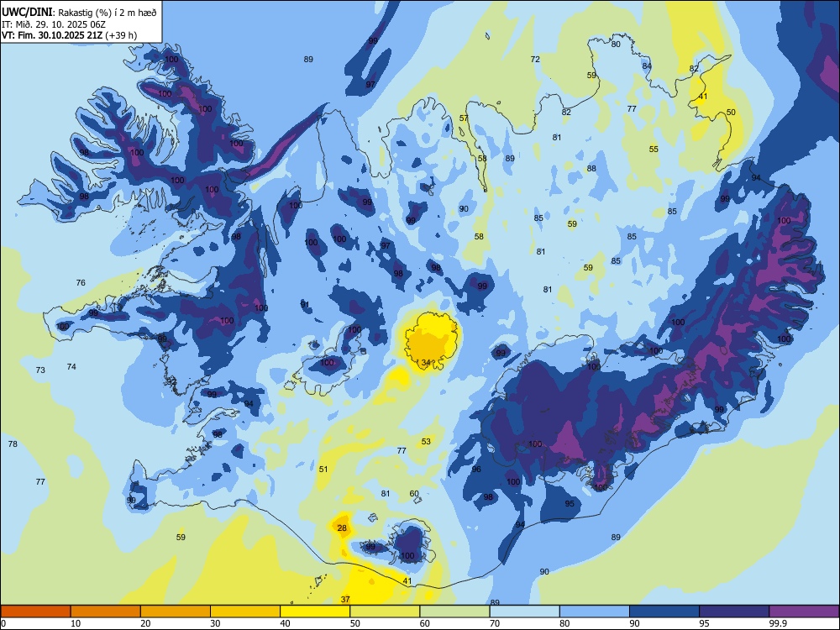
Task: Click the 99.9 label on the color scale
Action: click(778, 623)
